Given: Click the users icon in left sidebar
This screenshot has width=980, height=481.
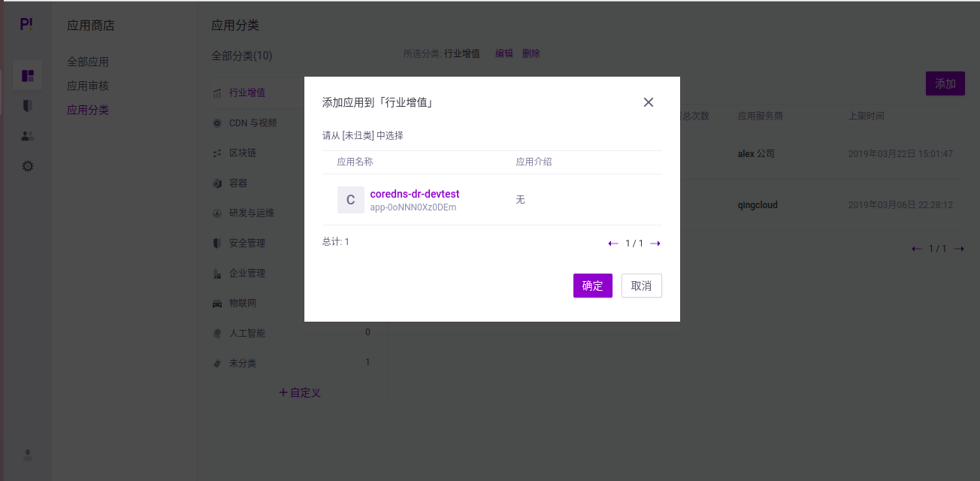Looking at the screenshot, I should [x=27, y=135].
